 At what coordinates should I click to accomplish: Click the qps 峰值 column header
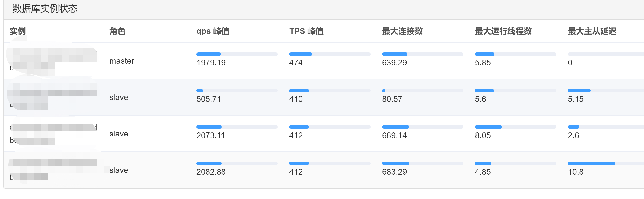point(213,31)
